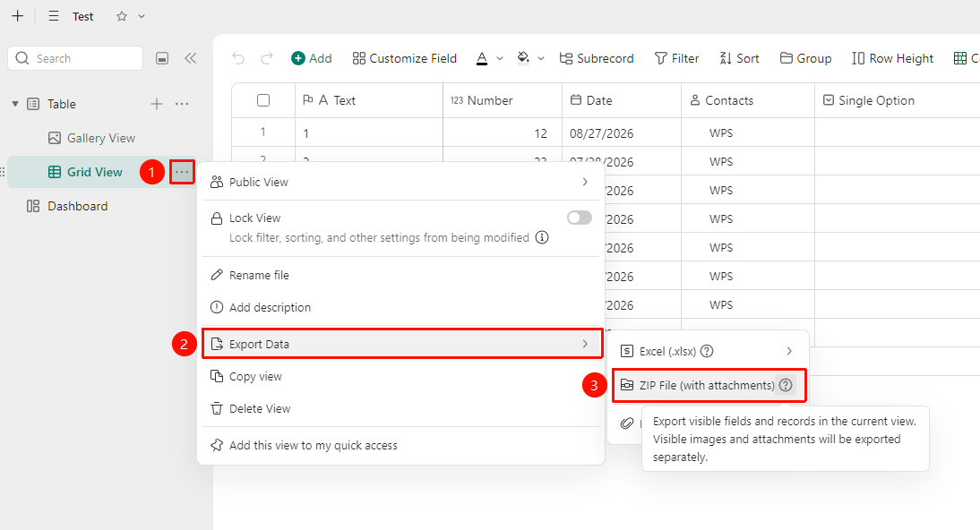
Task: Open the hamburger menu next to Test
Action: click(54, 16)
